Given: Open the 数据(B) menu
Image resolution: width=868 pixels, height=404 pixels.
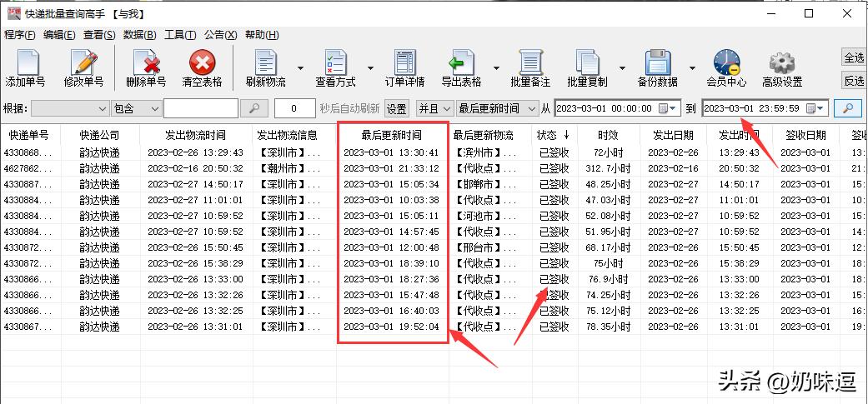Looking at the screenshot, I should click(139, 35).
